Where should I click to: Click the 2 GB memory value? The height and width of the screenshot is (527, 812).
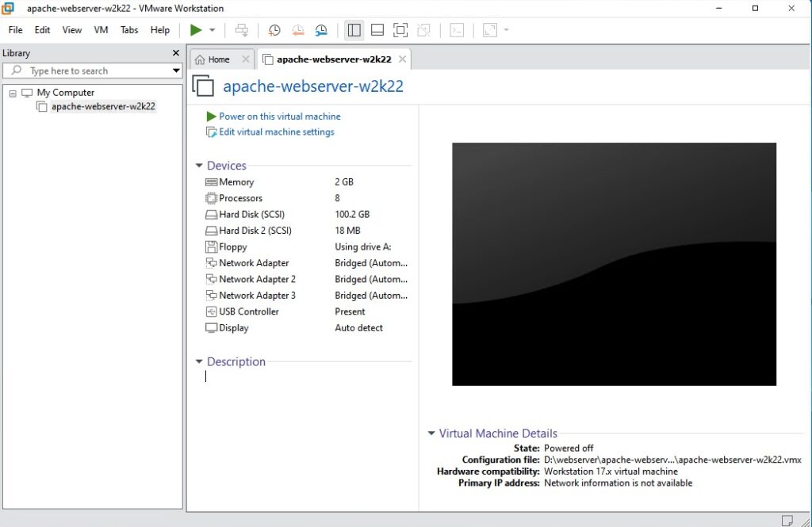344,182
